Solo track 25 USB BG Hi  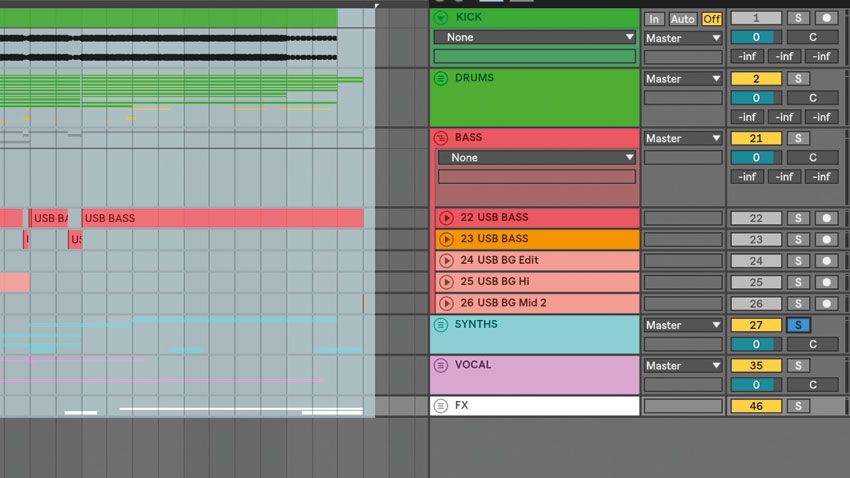pyautogui.click(x=798, y=282)
